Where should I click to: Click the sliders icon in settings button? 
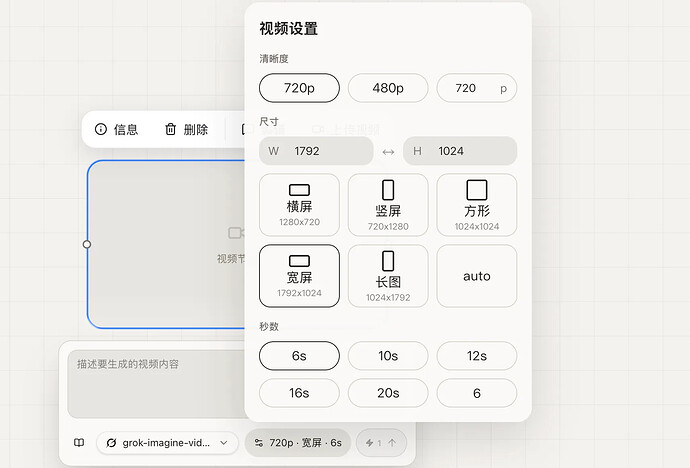[259, 443]
